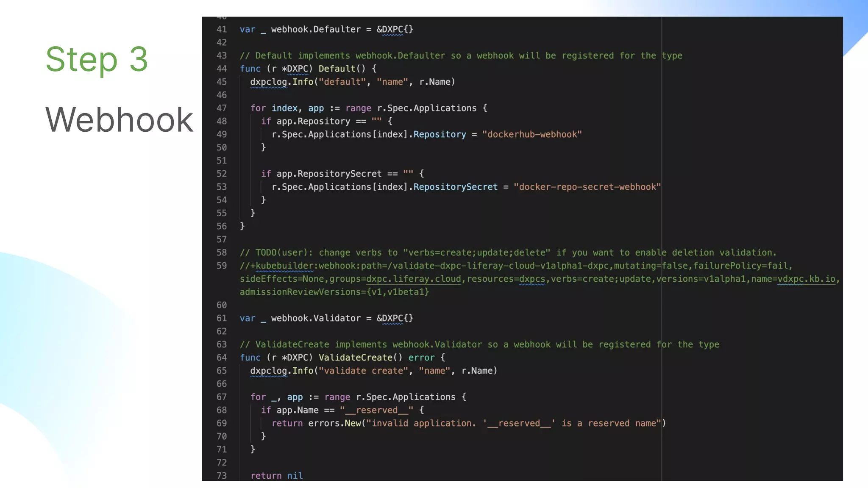Click line number 59 in the gutter
This screenshot has height=488, width=868.
(222, 266)
